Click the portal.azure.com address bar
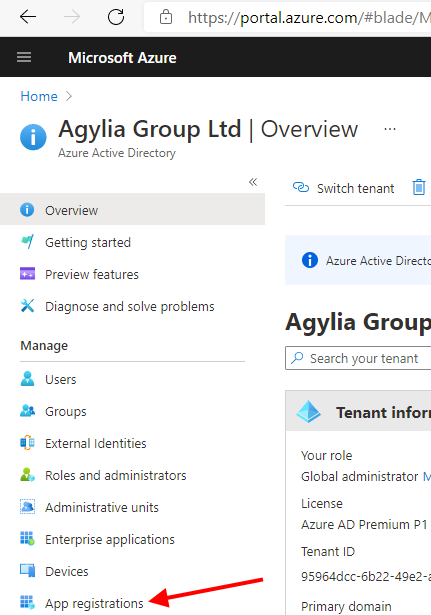This screenshot has height=615, width=431. 287,17
